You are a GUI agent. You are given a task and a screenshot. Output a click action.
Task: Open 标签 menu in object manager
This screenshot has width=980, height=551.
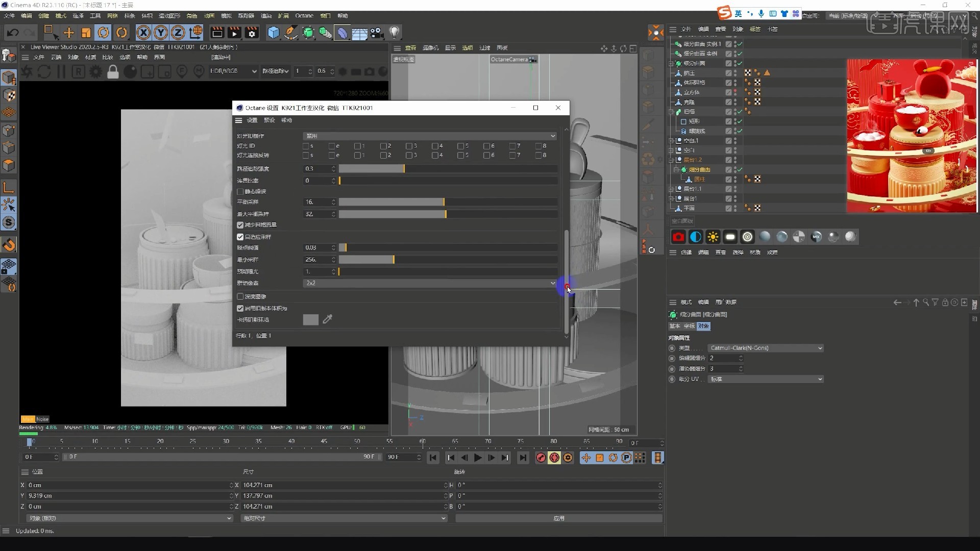(755, 29)
